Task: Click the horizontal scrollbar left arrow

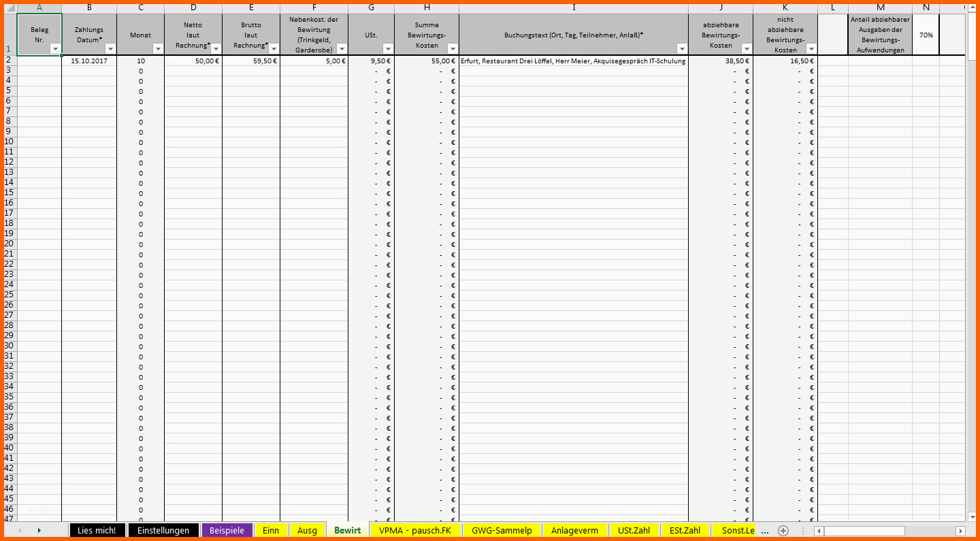Action: (x=819, y=531)
